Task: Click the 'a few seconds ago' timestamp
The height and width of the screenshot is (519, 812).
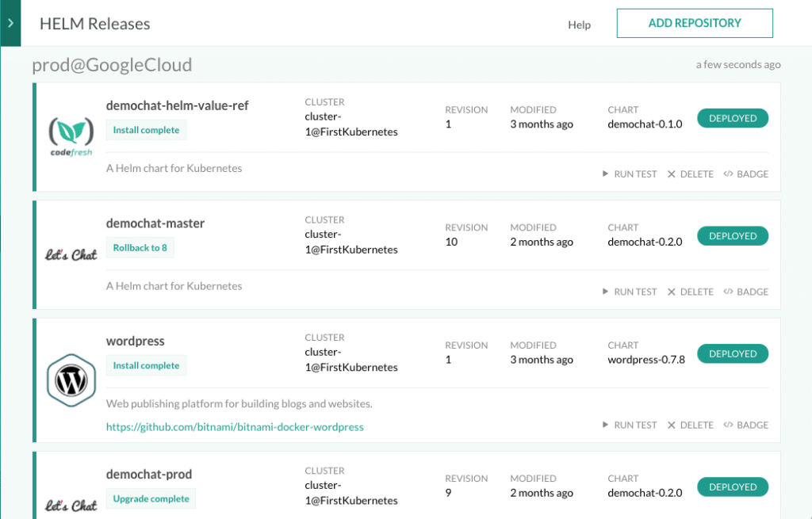Action: (737, 64)
